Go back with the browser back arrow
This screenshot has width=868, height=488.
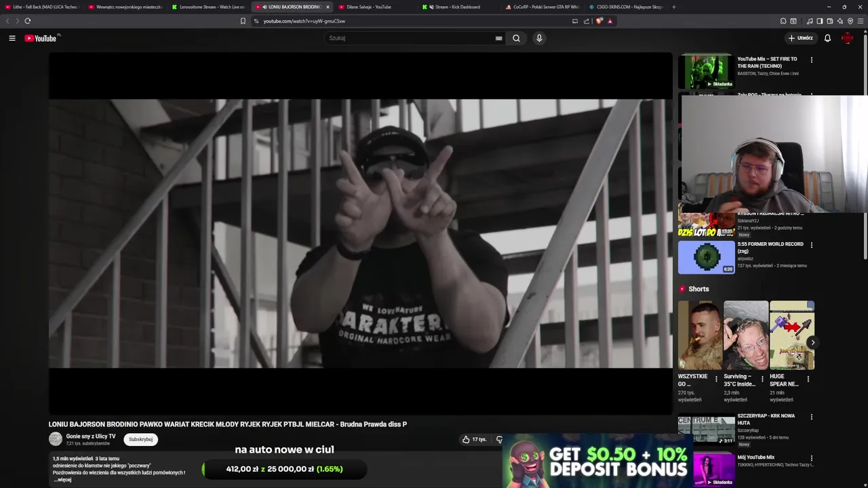coord(8,21)
